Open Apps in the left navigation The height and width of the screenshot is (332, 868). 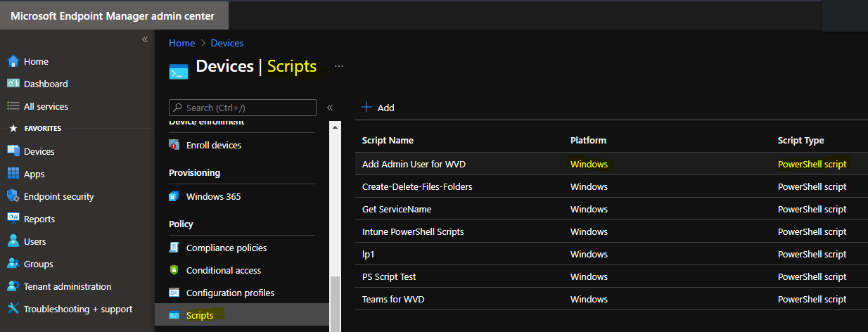click(x=34, y=174)
